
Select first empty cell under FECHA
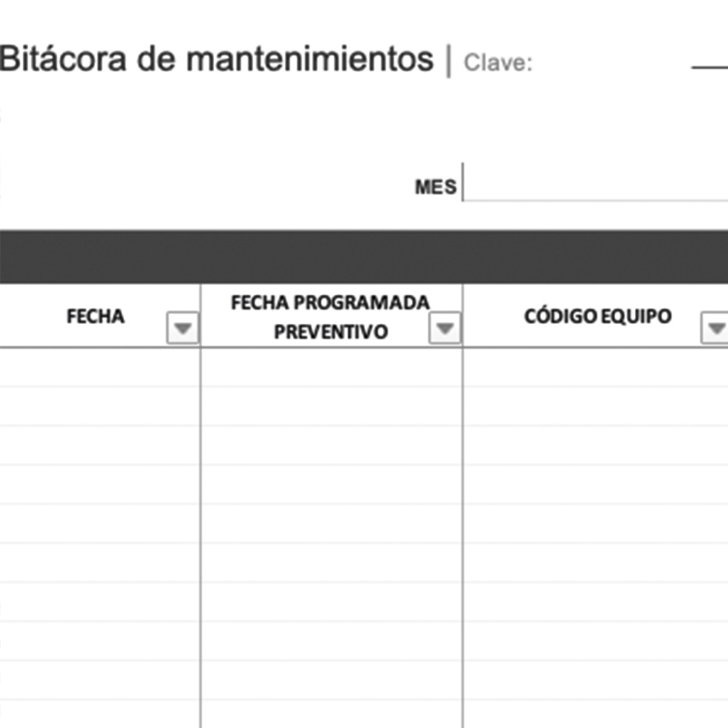click(x=98, y=367)
